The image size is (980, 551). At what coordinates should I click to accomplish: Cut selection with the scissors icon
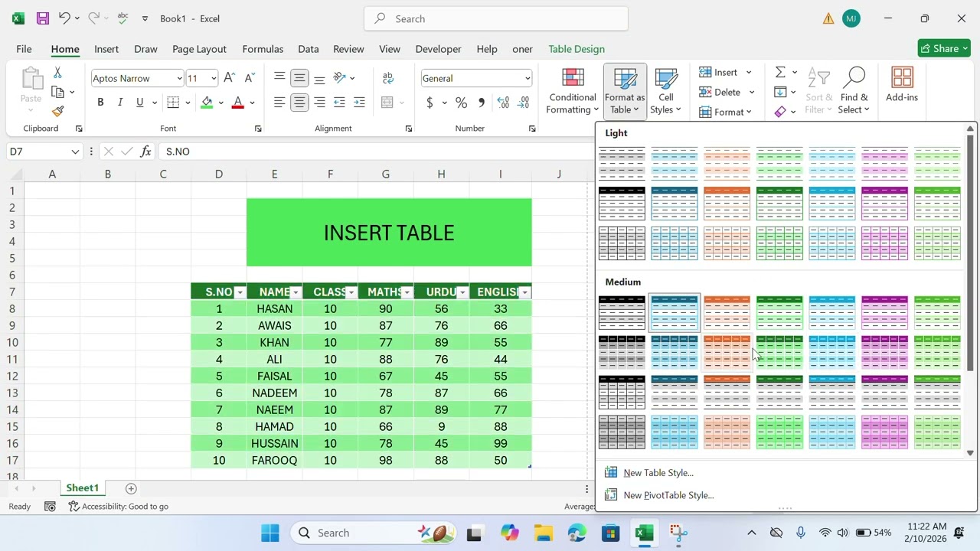point(57,73)
